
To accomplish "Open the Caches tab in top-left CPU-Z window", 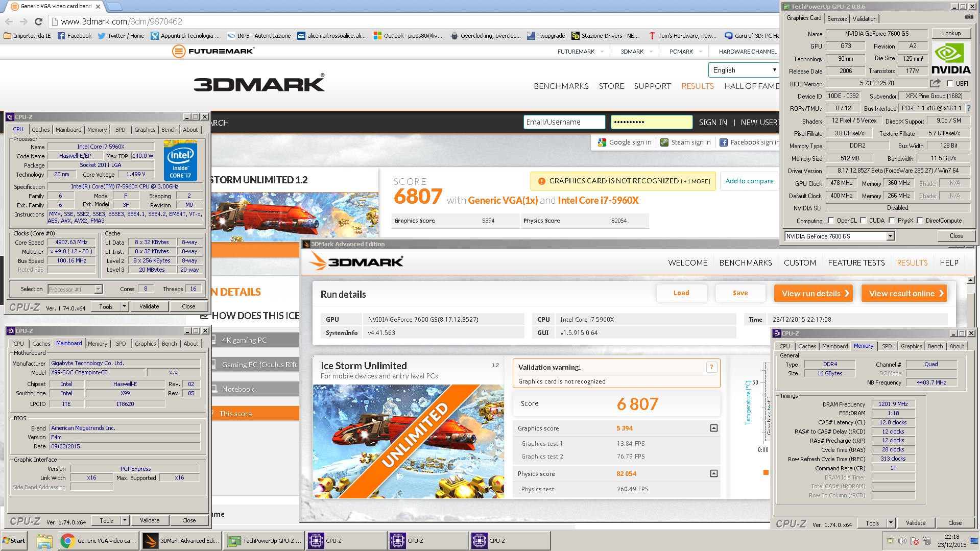I will pyautogui.click(x=41, y=130).
